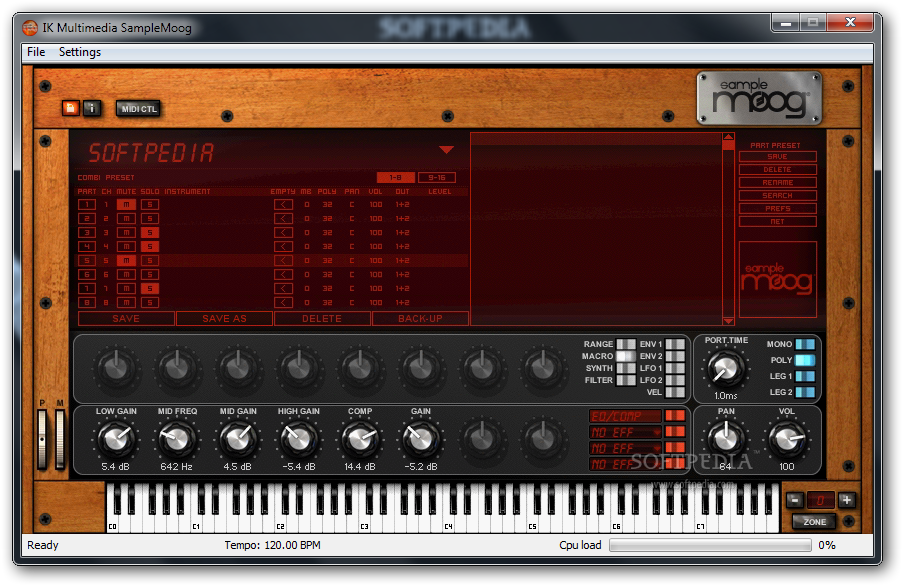Rename the part preset
The height and width of the screenshot is (586, 903).
777,182
